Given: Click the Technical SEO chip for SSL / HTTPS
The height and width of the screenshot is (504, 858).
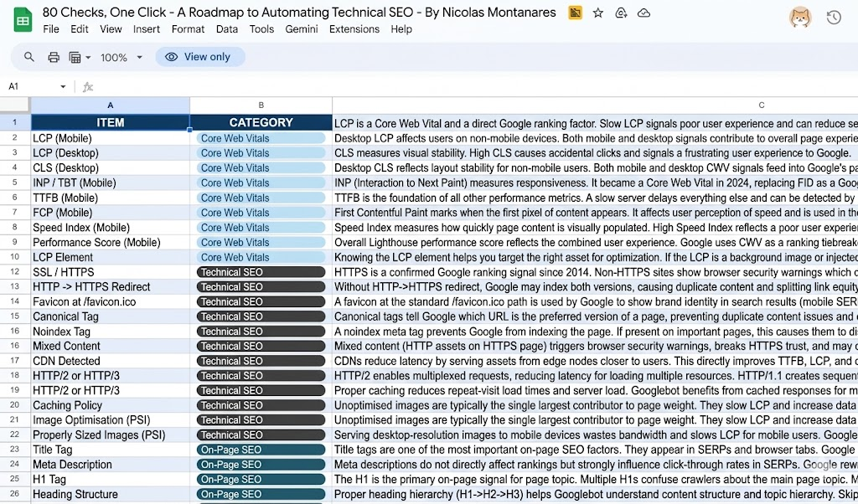Looking at the screenshot, I should tap(261, 272).
